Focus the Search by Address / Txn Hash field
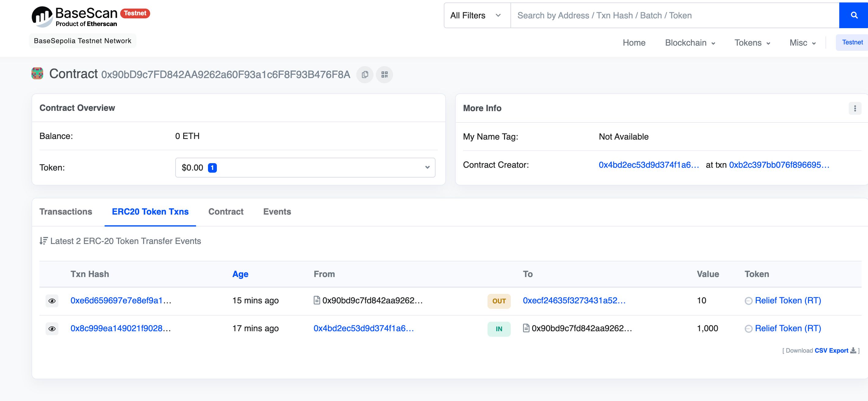The width and height of the screenshot is (868, 401). (675, 16)
